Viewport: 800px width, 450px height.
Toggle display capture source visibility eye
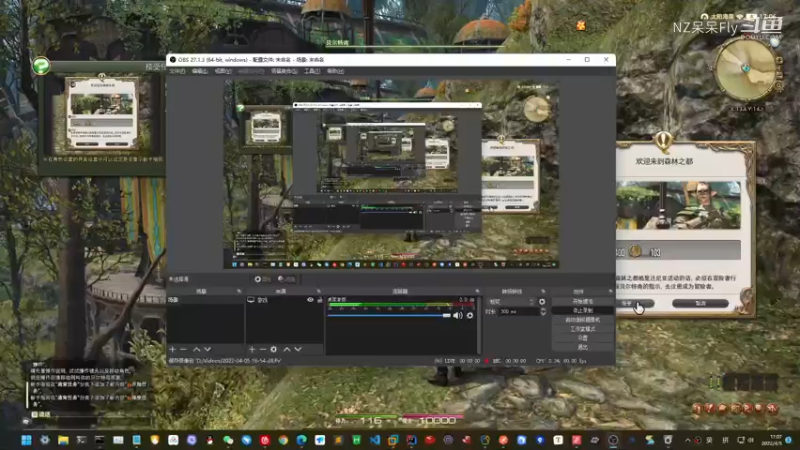[310, 300]
